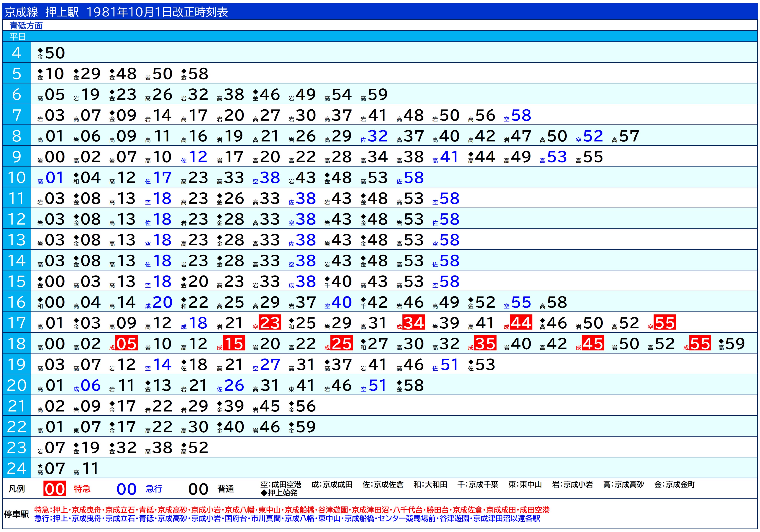The width and height of the screenshot is (760, 532).
Task: Select the 52 departure in hour 23 row
Action: (194, 448)
